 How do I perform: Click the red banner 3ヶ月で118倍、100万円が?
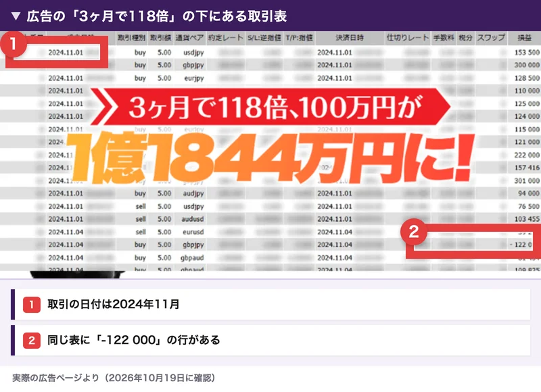coord(270,107)
